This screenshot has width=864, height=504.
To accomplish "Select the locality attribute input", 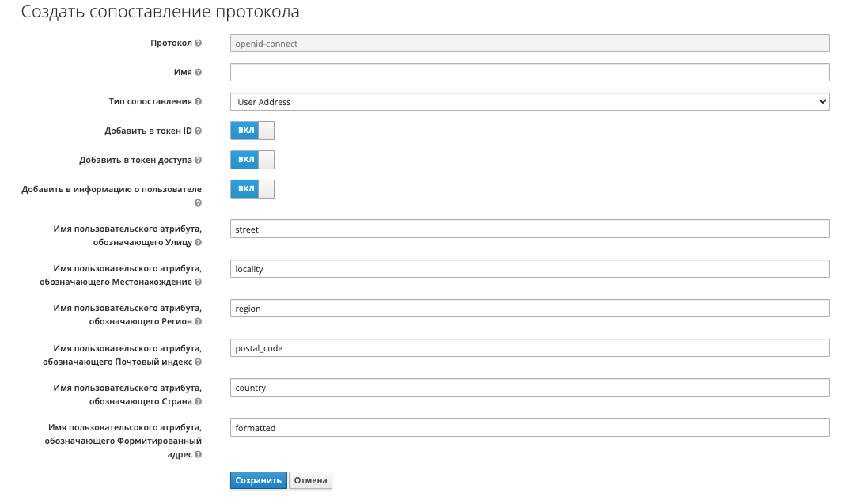I will tap(529, 269).
